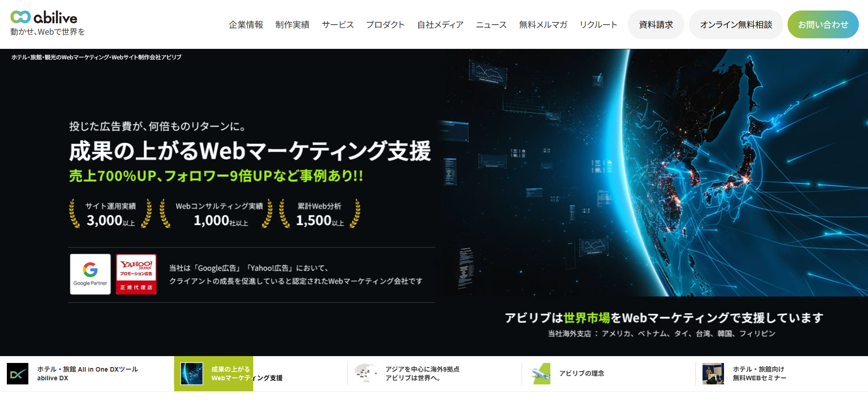Click the abilive DX logo icon
868x415 pixels.
[18, 373]
